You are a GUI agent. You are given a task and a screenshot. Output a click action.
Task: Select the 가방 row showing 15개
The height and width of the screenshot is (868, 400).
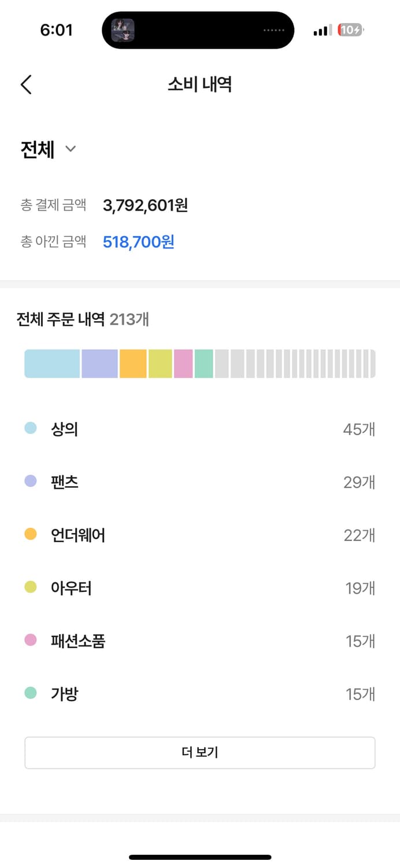click(x=200, y=693)
